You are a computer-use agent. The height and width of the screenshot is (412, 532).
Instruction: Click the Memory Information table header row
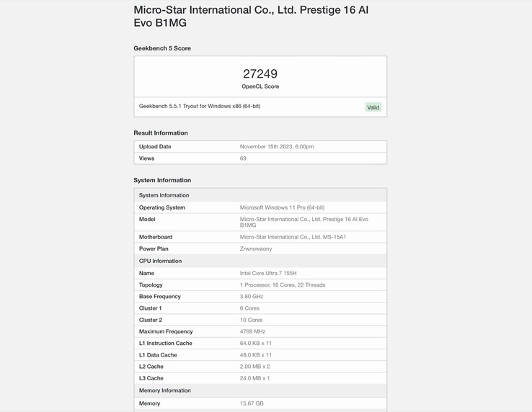tap(260, 391)
